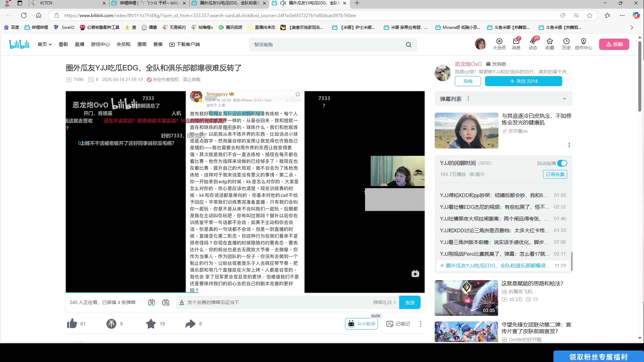The width and height of the screenshot is (644, 362).
Task: Share the video with arrow icon
Action: [190, 324]
